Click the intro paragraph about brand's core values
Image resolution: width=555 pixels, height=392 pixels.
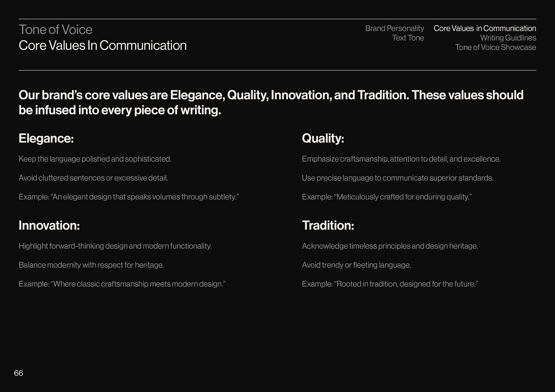coord(271,103)
